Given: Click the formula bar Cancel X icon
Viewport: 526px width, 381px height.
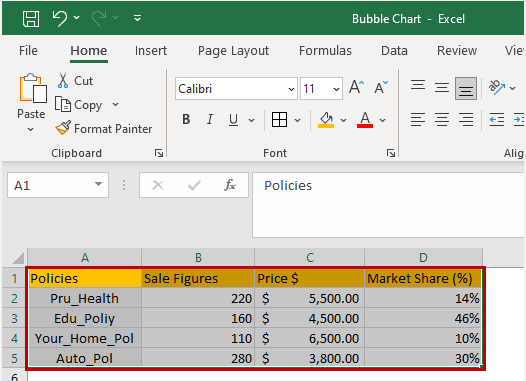Looking at the screenshot, I should (158, 185).
